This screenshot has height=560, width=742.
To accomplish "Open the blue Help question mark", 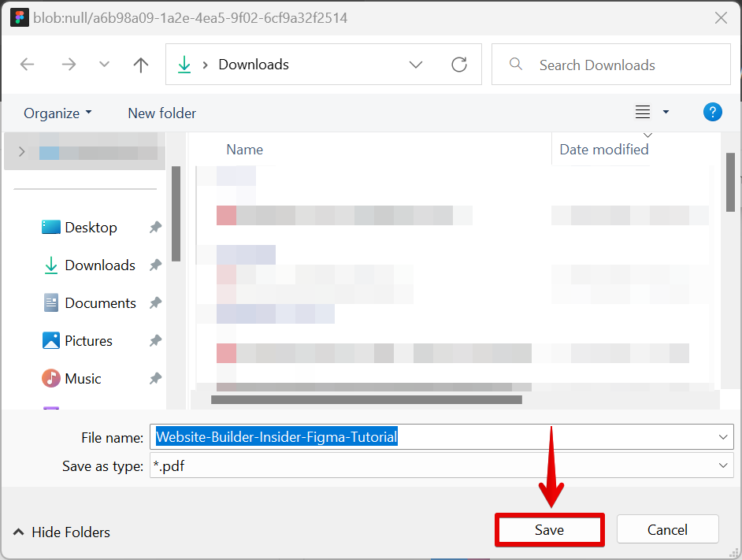I will click(712, 112).
